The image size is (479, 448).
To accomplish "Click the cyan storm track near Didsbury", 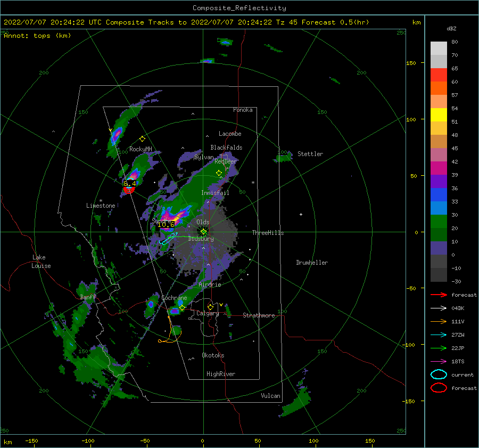I will (x=169, y=239).
